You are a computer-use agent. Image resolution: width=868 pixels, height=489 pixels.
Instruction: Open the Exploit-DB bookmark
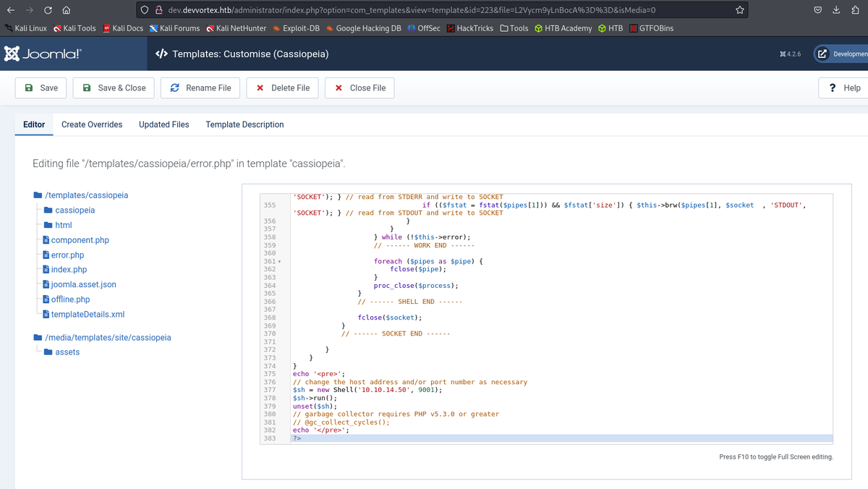click(297, 28)
